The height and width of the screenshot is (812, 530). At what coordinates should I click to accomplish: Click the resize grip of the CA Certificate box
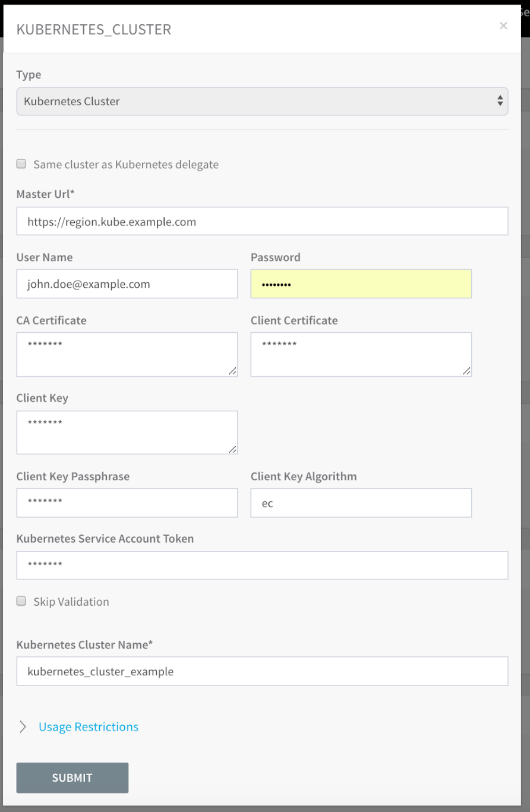232,372
